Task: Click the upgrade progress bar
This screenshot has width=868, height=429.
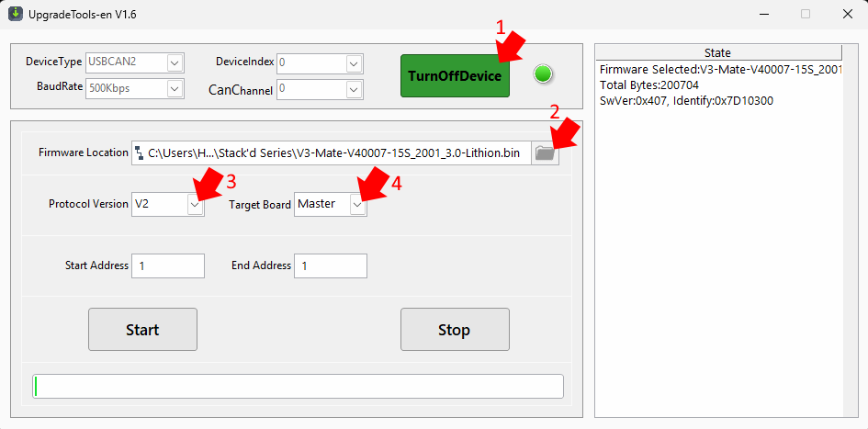Action: click(298, 387)
